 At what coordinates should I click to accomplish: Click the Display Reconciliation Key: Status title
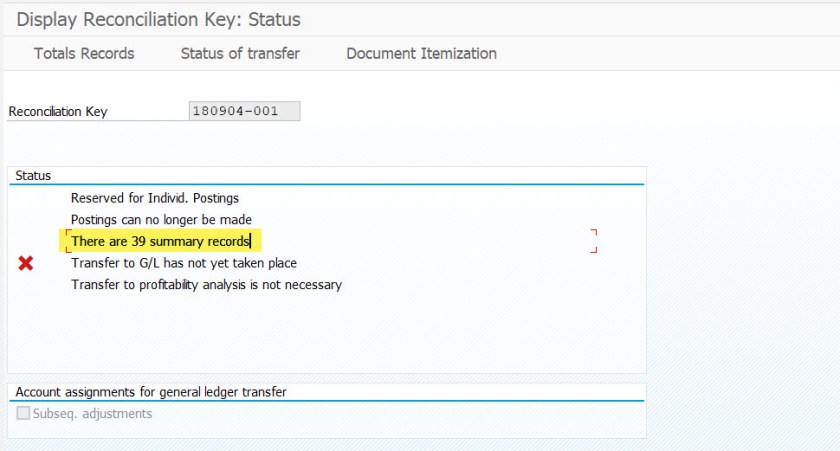pos(158,19)
